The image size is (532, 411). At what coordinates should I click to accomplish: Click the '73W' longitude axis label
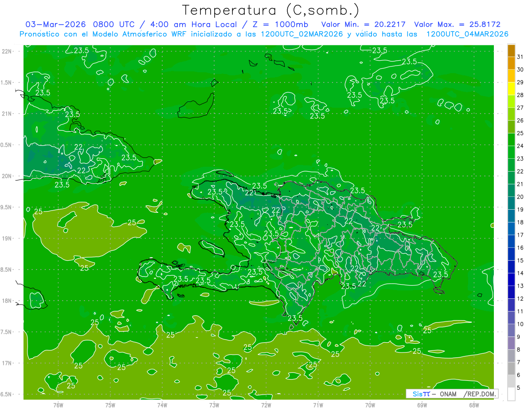214,405
